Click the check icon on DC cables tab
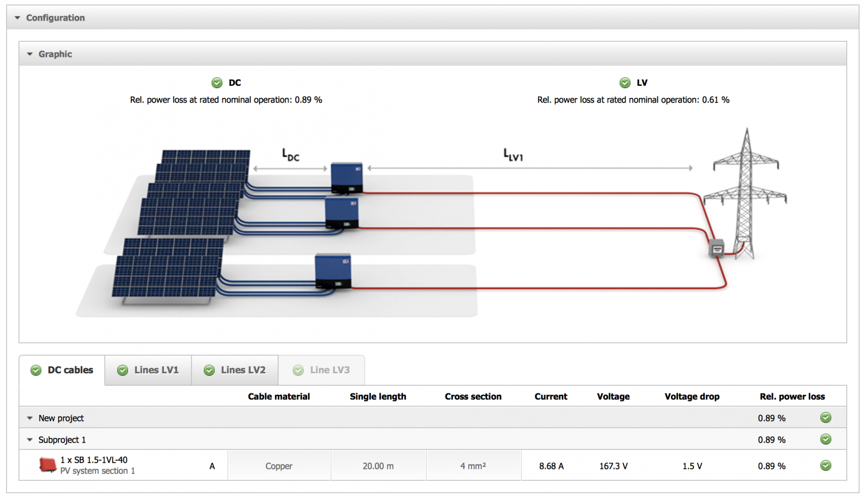 36,370
